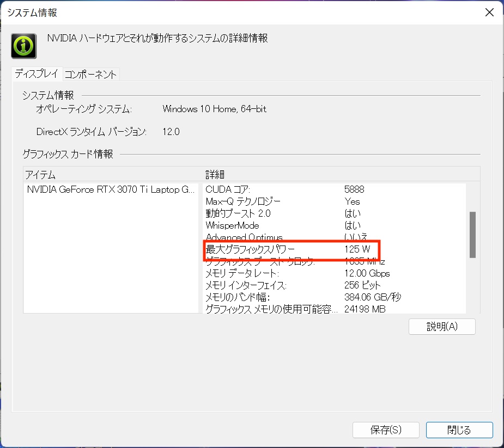Select the メモリのバンド幅 row
Viewport: 504px width, 448px height.
(x=335, y=297)
